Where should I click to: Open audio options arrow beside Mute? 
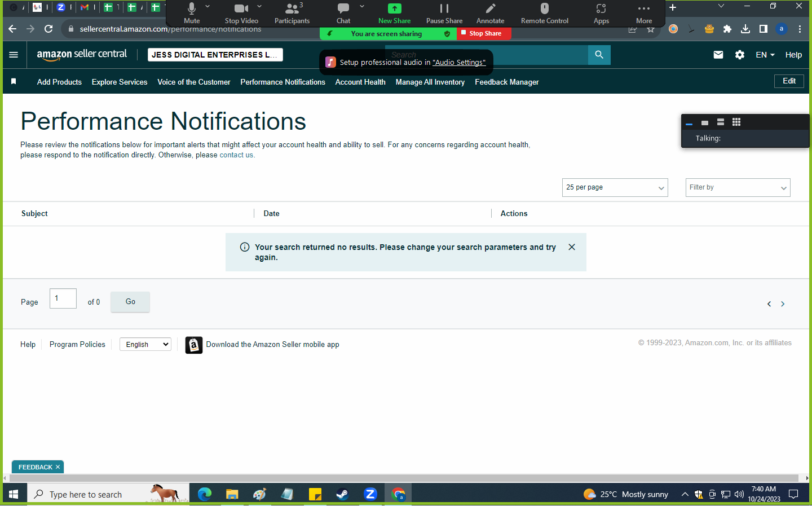pos(208,6)
